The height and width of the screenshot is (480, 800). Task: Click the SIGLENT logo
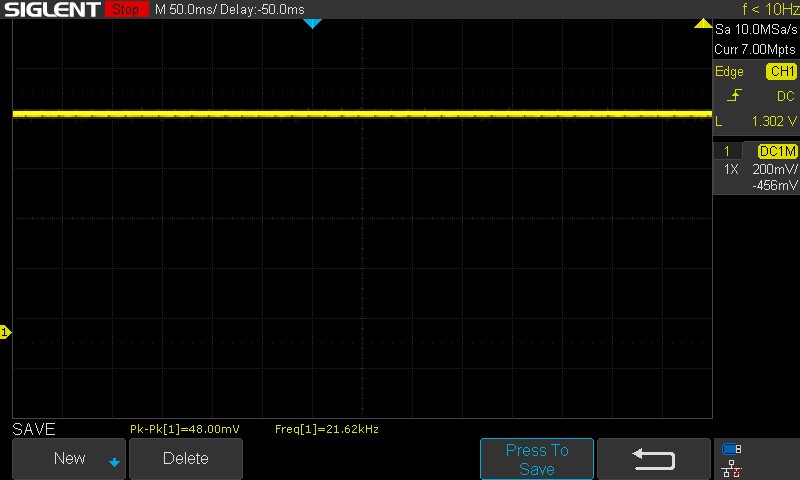click(x=52, y=10)
